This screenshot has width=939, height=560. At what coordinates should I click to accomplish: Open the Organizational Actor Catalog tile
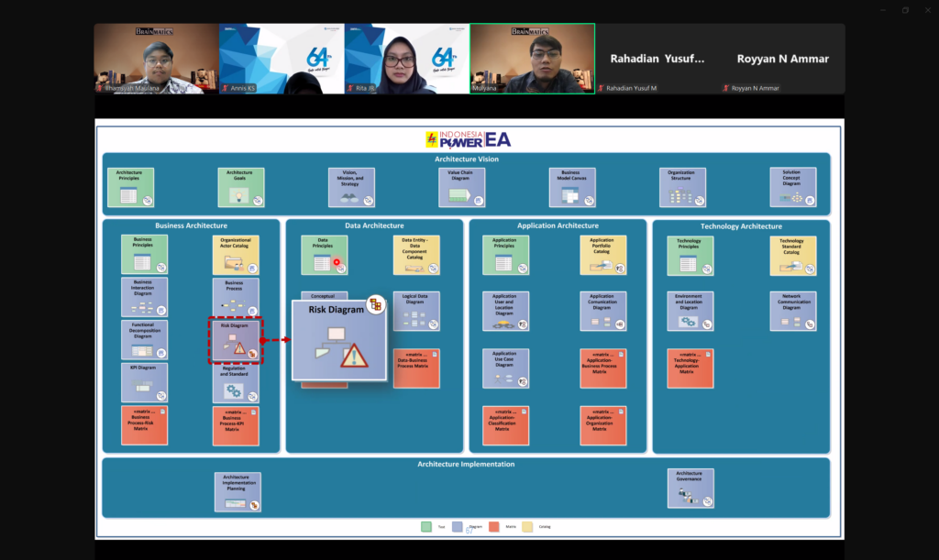[236, 256]
